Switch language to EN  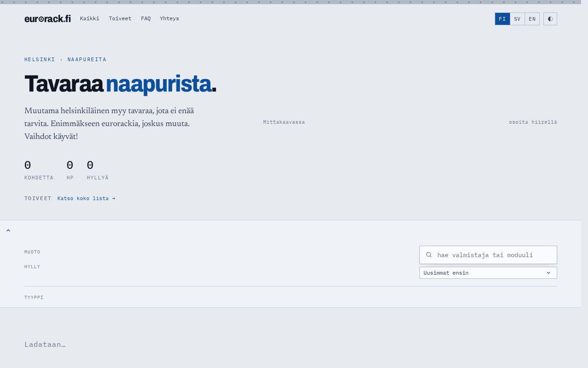pos(532,19)
